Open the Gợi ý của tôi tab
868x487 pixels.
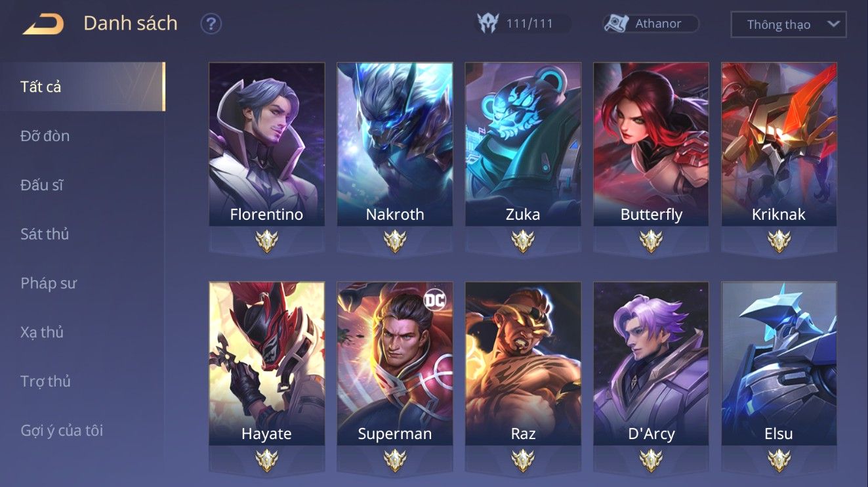pos(62,431)
